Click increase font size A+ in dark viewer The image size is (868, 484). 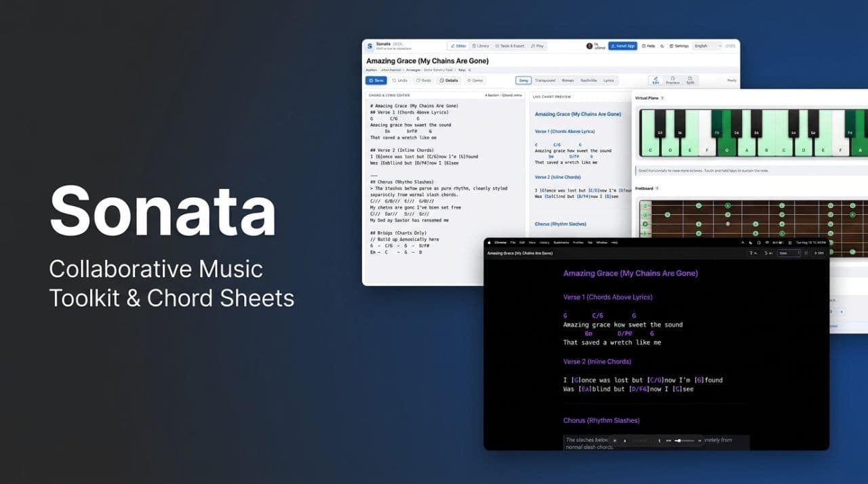(770, 253)
